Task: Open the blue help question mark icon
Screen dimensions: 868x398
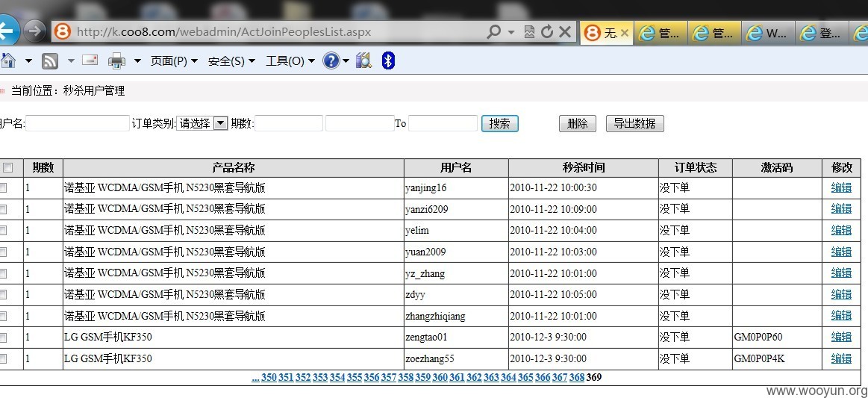Action: [331, 60]
